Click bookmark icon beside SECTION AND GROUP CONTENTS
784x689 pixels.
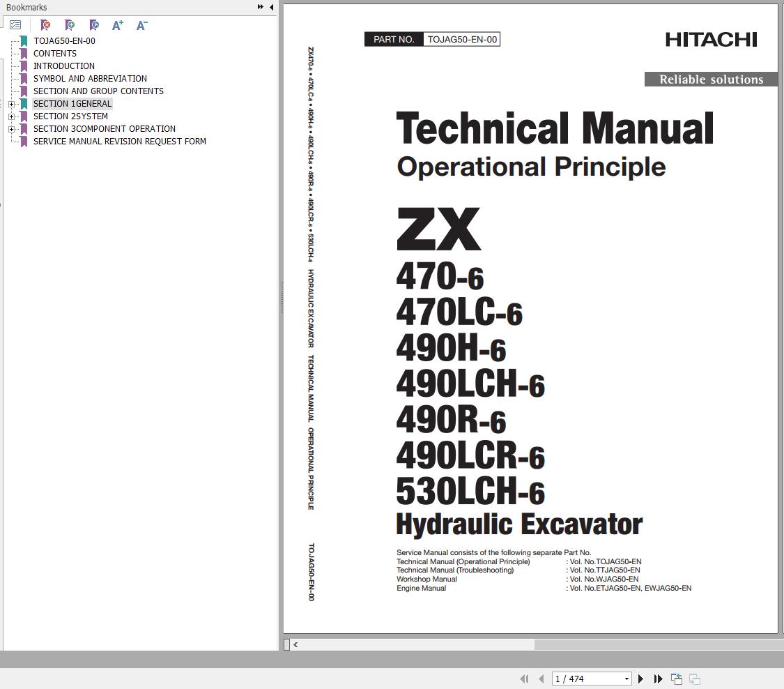[x=24, y=91]
